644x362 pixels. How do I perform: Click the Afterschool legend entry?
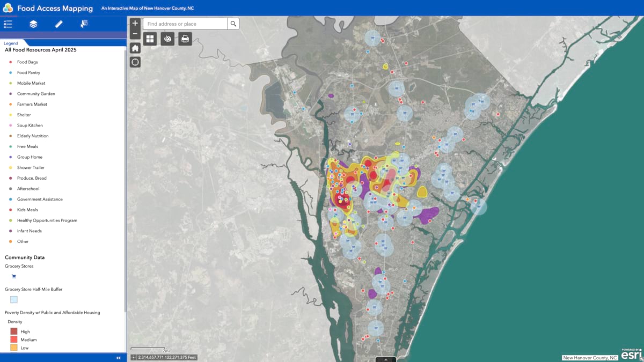[x=28, y=189]
